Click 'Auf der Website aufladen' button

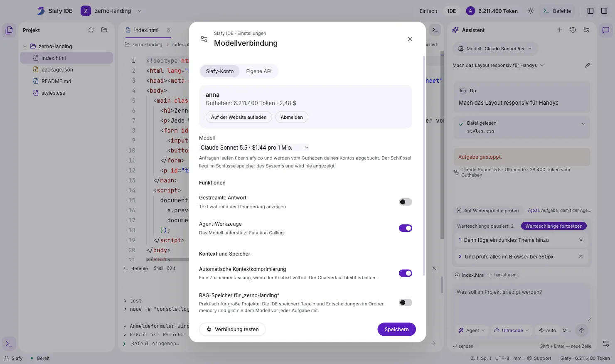(x=239, y=117)
